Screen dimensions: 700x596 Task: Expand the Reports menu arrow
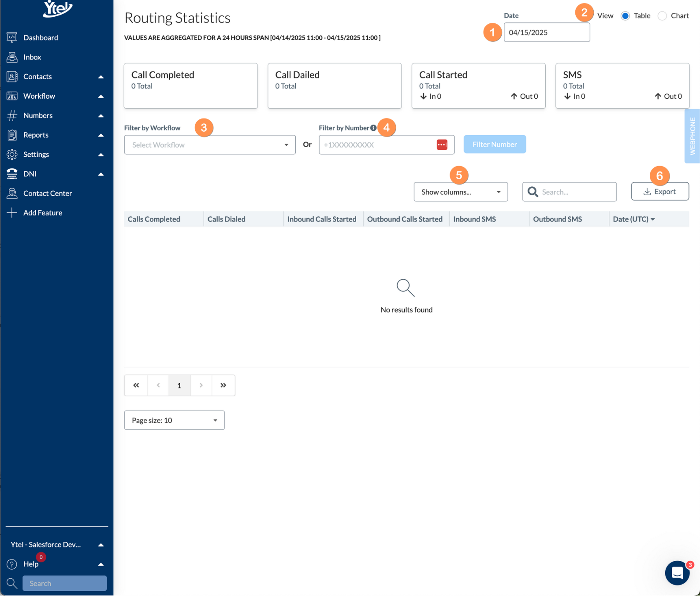(101, 135)
